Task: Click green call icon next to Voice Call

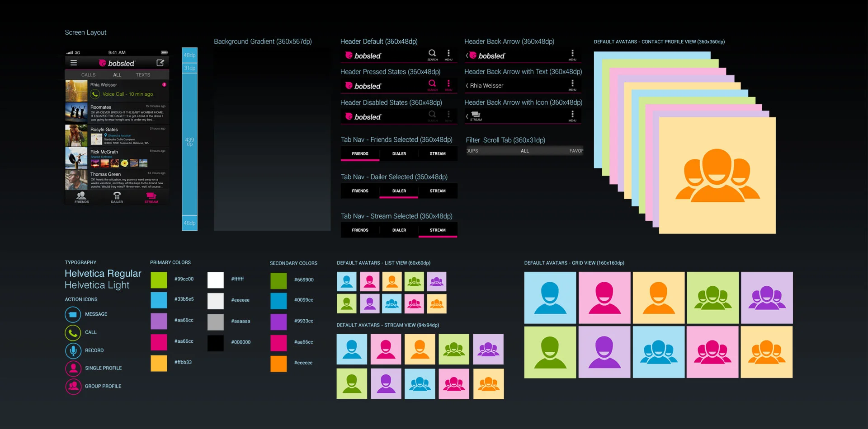Action: point(95,94)
